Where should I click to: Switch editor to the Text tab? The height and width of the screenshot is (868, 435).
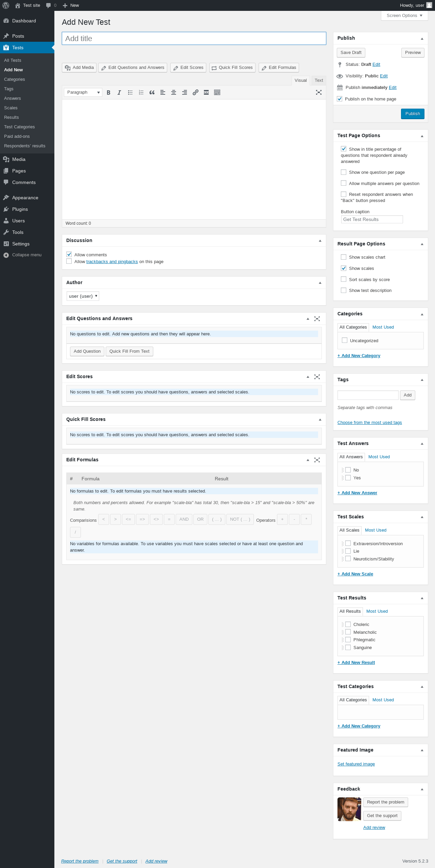coord(319,80)
